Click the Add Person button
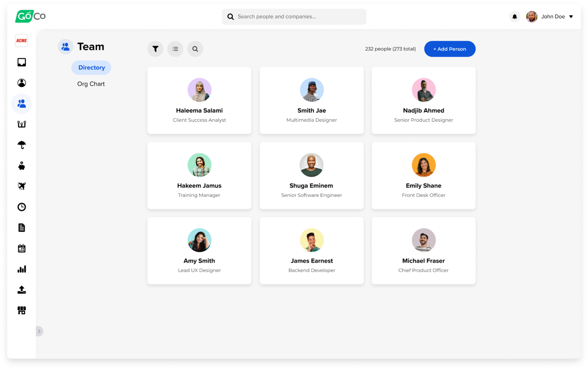The height and width of the screenshot is (369, 588). point(449,49)
